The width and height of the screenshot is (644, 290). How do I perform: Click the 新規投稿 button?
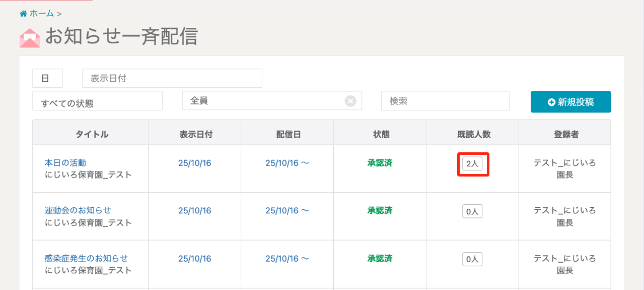point(570,102)
